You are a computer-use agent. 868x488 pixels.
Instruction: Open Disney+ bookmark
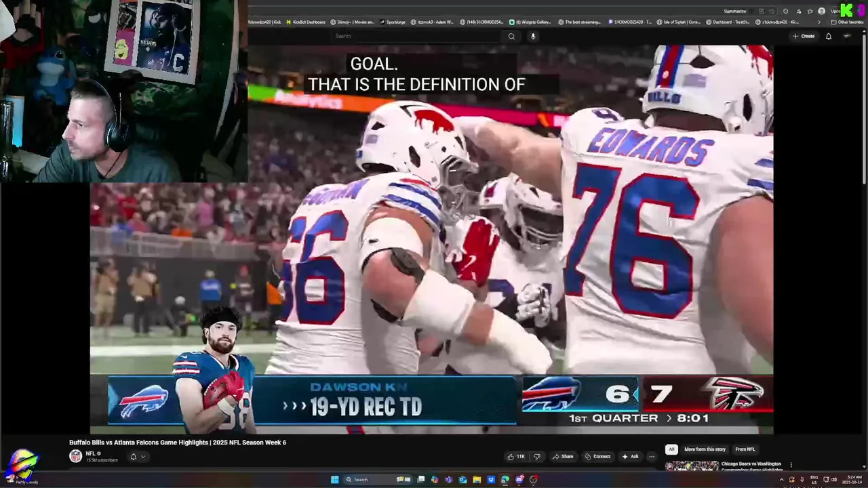point(352,22)
